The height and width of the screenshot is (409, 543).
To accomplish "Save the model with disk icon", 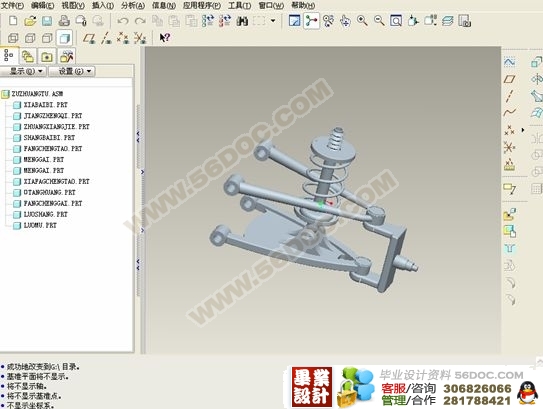I will click(x=47, y=21).
